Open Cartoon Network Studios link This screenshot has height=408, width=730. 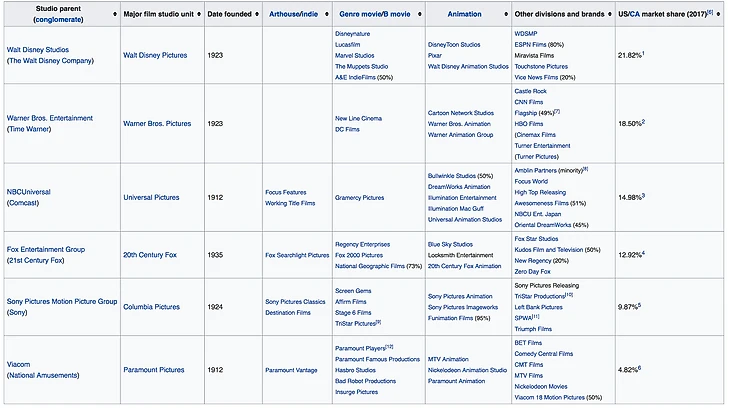[x=460, y=113]
